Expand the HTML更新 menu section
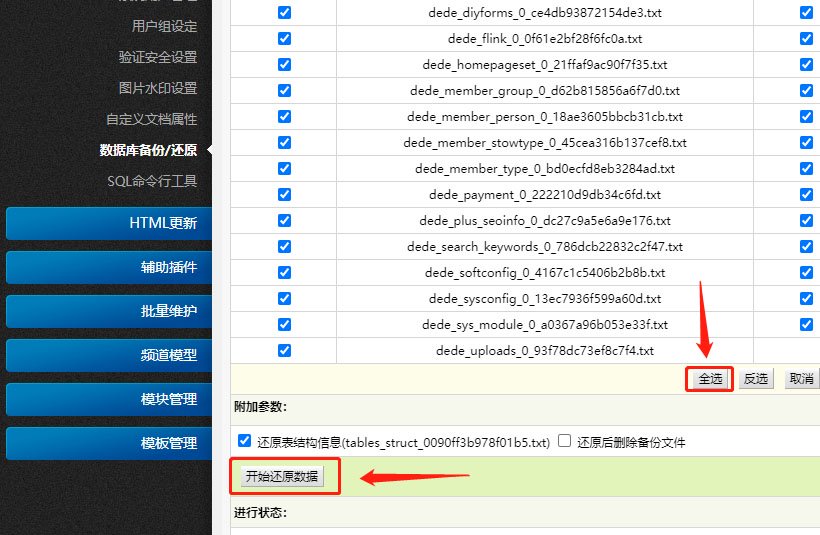The image size is (820, 535). [108, 224]
